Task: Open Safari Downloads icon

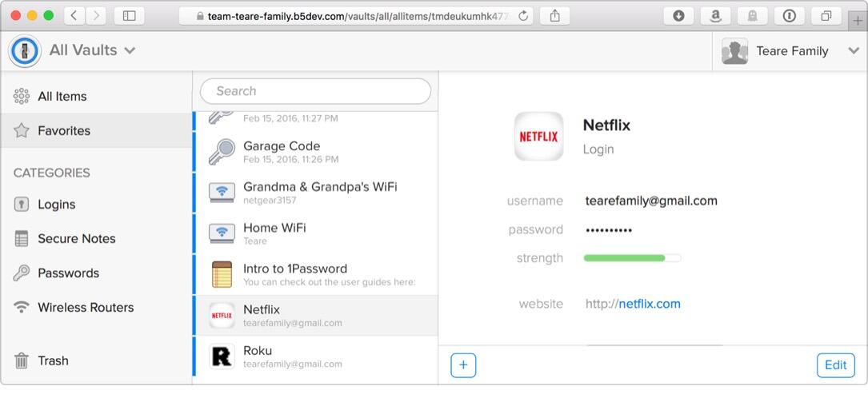Action: pos(678,16)
